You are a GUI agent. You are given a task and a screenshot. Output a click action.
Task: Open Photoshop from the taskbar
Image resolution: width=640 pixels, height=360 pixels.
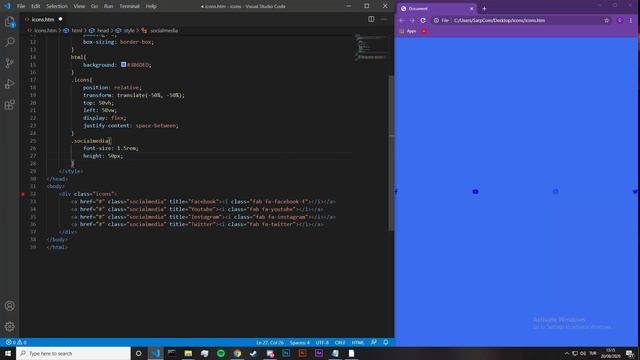286,353
